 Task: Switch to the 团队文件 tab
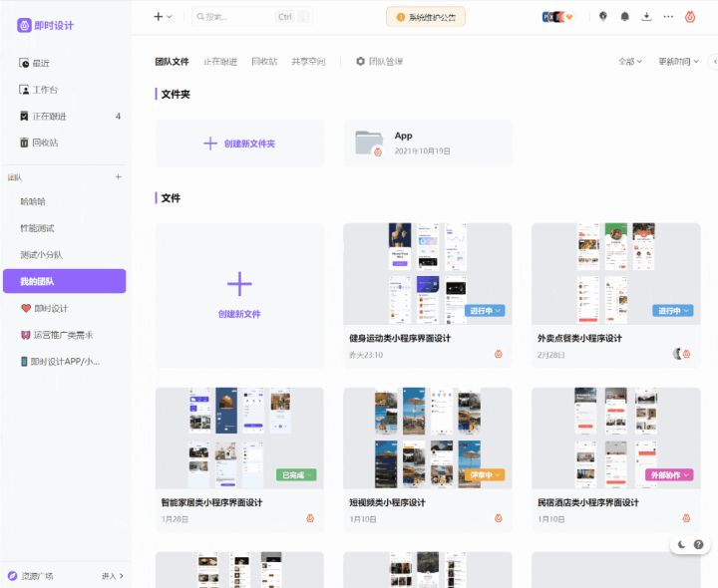tap(172, 62)
